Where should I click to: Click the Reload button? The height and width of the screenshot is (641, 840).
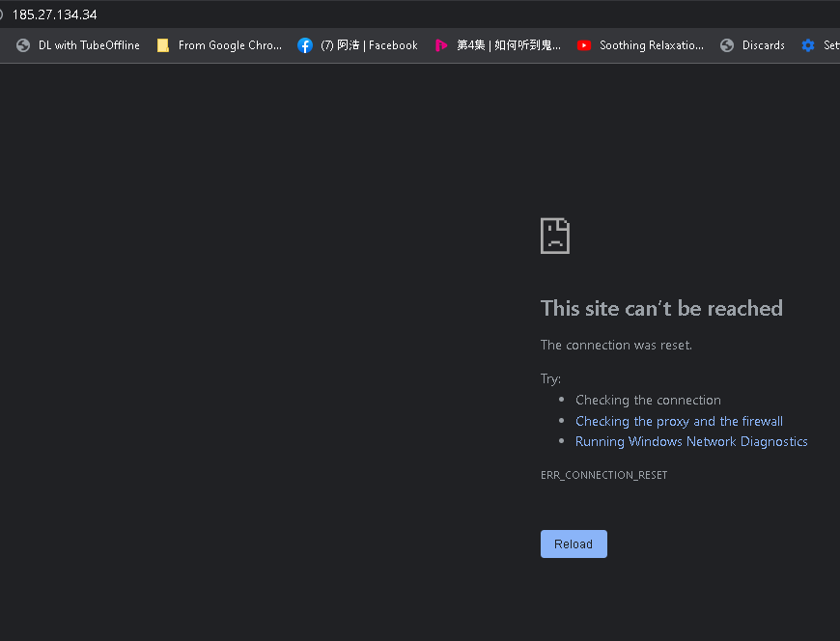pos(574,543)
